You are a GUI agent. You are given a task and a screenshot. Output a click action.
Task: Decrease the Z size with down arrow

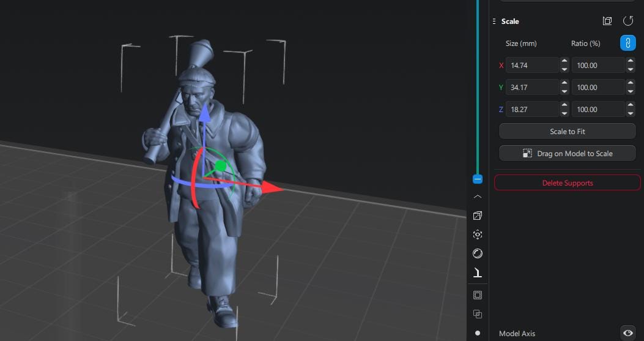coord(564,113)
